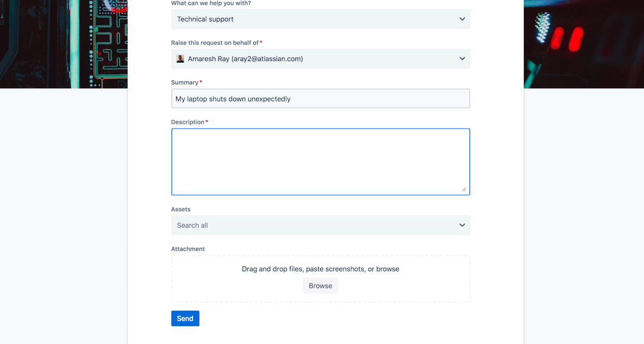Image resolution: width=644 pixels, height=344 pixels.
Task: Open the Assets Search all dropdown
Action: click(320, 225)
